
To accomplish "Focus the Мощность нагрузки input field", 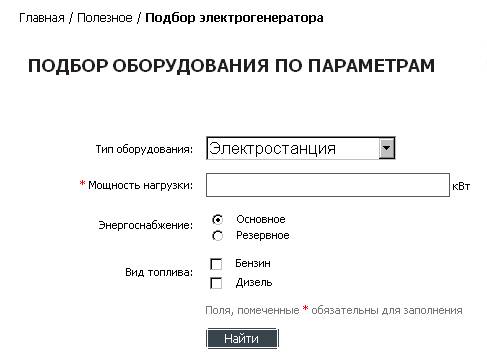I will pos(328,185).
